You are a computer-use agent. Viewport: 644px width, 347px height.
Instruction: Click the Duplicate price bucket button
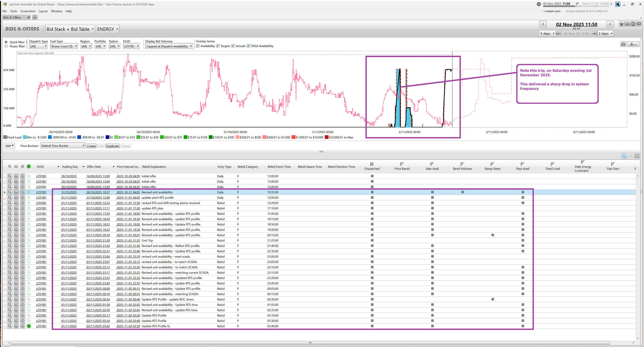click(x=112, y=146)
